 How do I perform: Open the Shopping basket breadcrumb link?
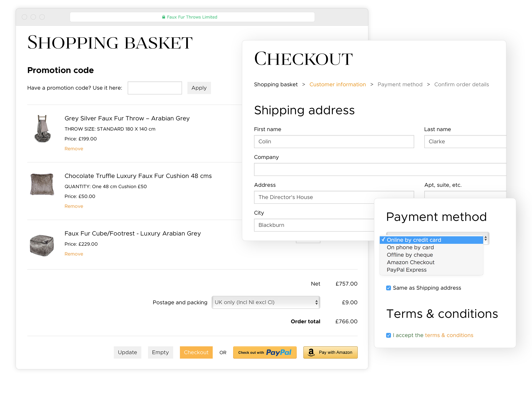coord(276,84)
